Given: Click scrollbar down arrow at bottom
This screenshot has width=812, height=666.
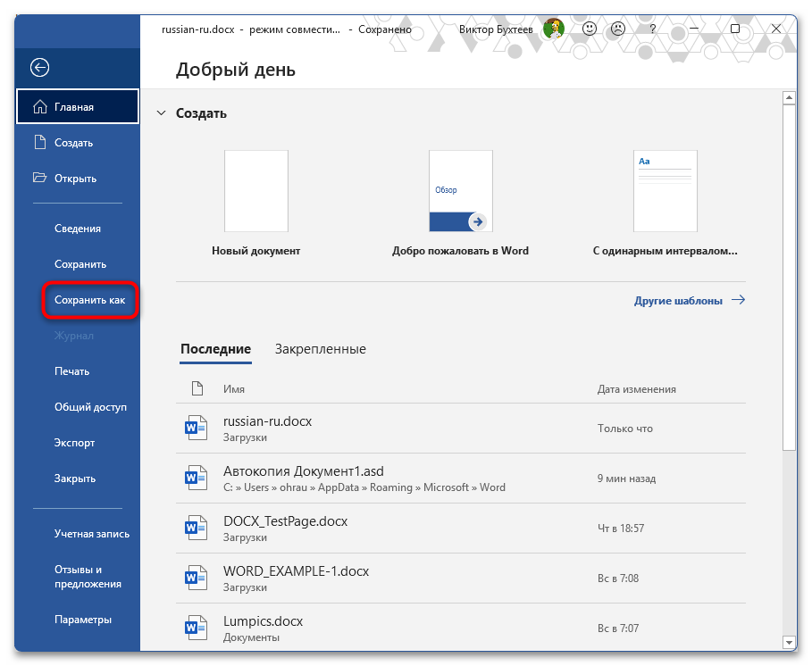Looking at the screenshot, I should [x=789, y=642].
